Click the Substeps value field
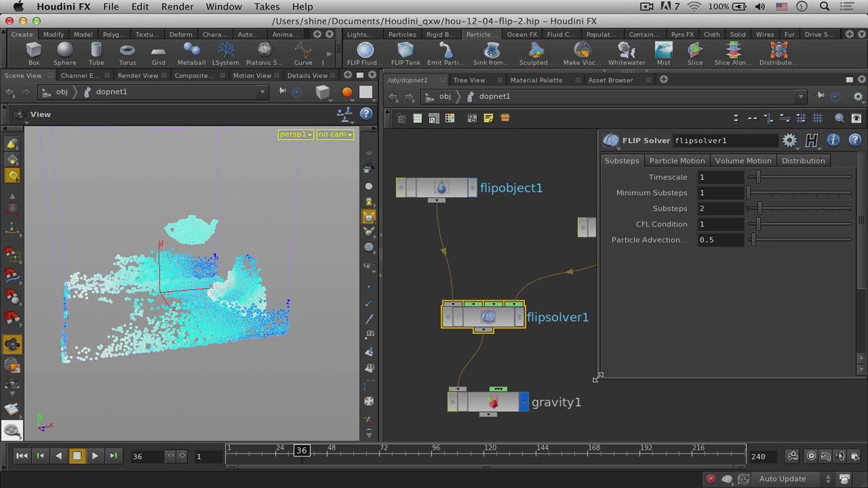The image size is (868, 488). (x=721, y=208)
